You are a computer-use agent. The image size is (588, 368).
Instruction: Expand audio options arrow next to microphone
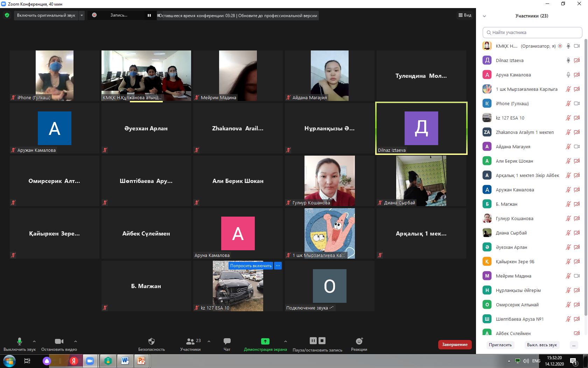pos(34,341)
